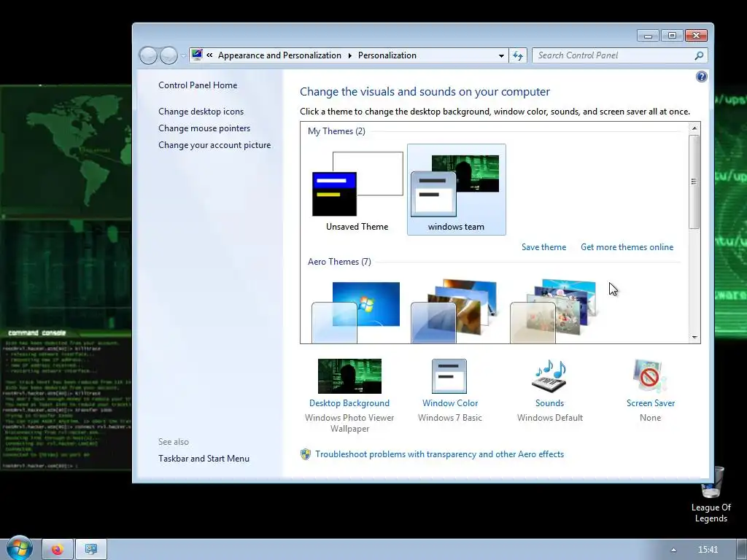Image resolution: width=747 pixels, height=560 pixels.
Task: Click the Sounds text link
Action: point(549,403)
